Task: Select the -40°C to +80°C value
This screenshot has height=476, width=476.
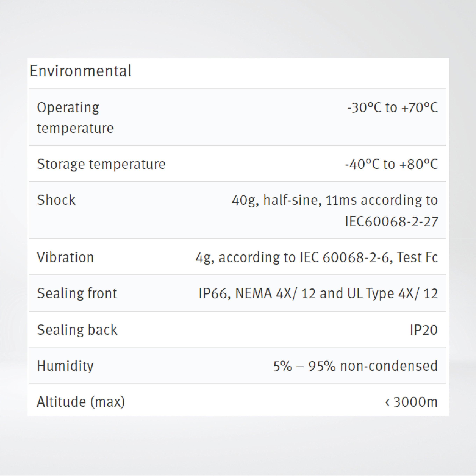Action: pos(391,164)
